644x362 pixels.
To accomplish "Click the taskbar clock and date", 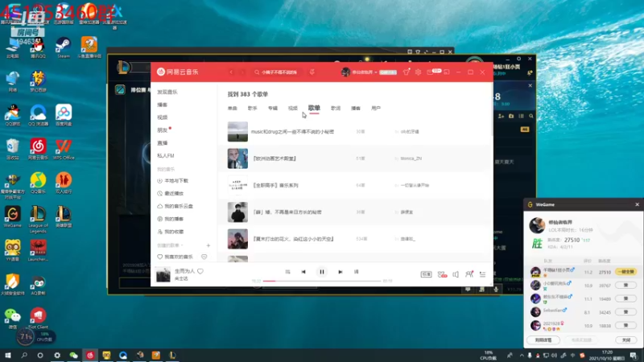I will tap(607, 356).
